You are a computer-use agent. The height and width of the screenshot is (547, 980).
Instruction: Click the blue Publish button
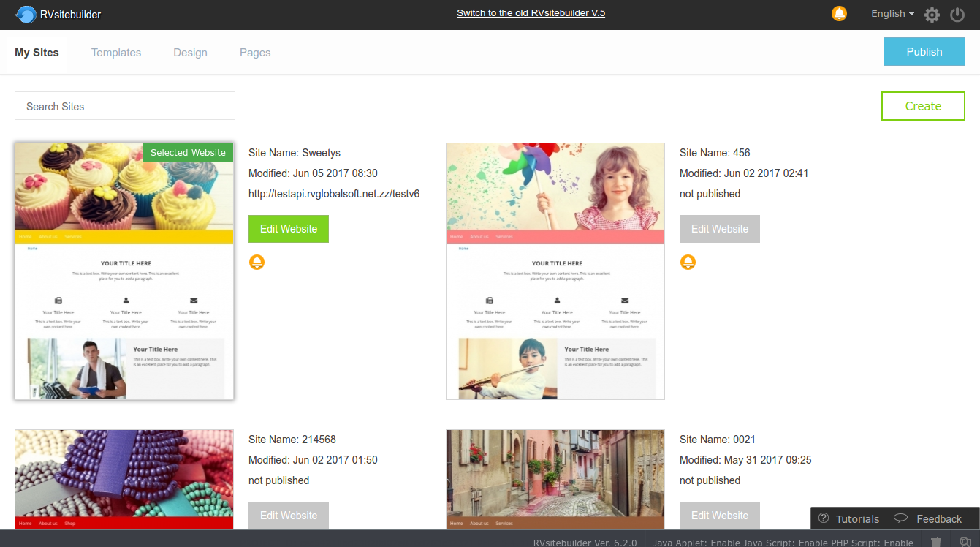[x=924, y=52]
